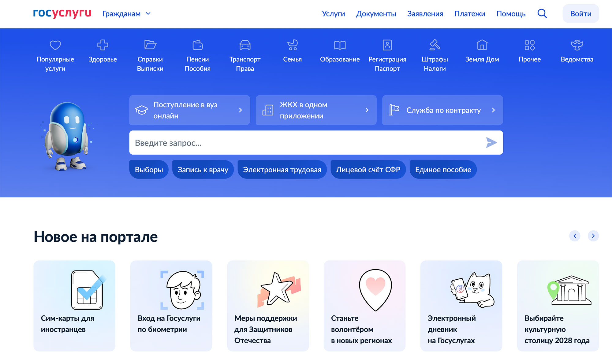Image resolution: width=612 pixels, height=364 pixels.
Task: Click the Здоровье label
Action: tap(103, 59)
